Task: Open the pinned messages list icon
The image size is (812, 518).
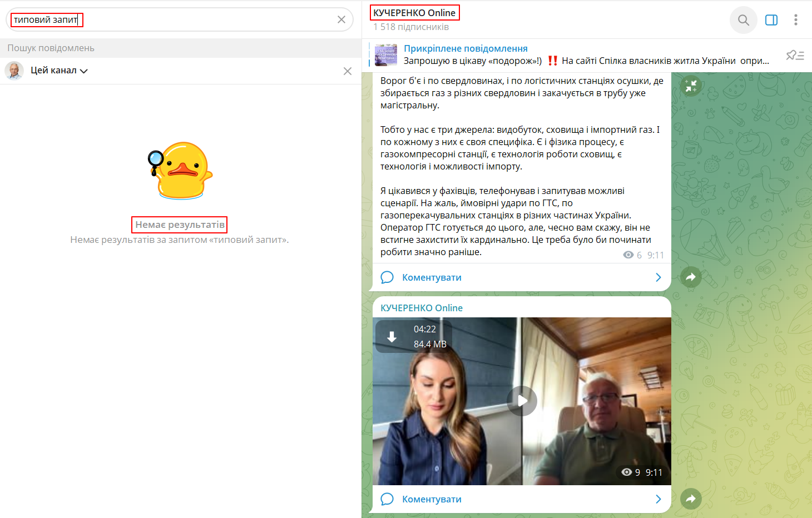Action: (795, 55)
